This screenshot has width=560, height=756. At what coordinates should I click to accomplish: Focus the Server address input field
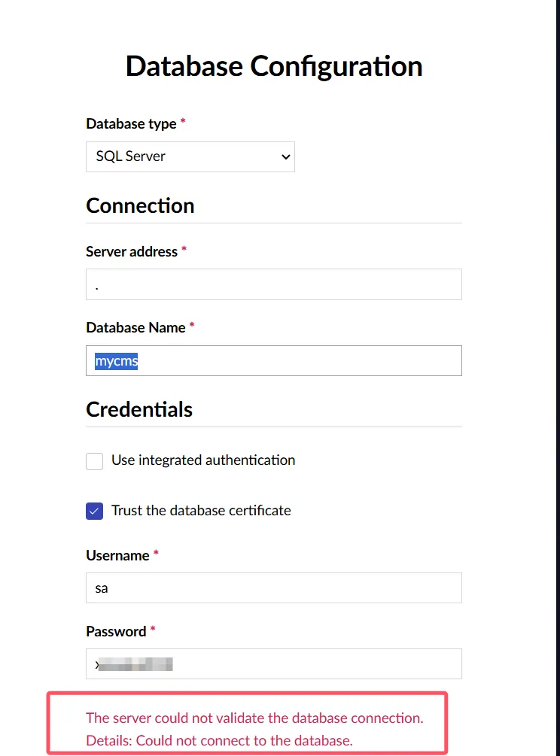(273, 284)
